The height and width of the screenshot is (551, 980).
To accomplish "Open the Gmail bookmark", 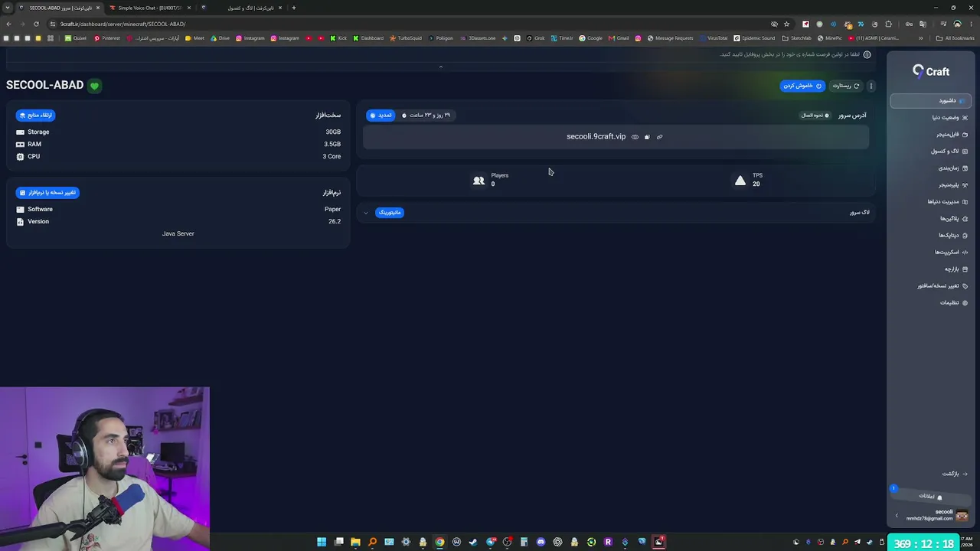I will coord(619,38).
